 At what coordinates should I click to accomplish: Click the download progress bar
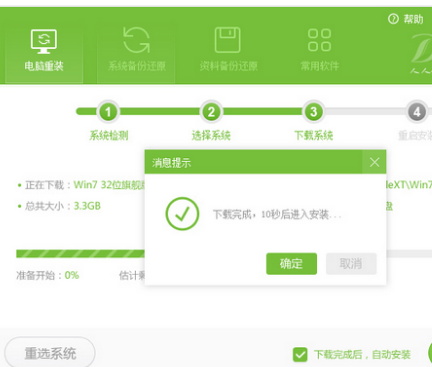pos(224,254)
